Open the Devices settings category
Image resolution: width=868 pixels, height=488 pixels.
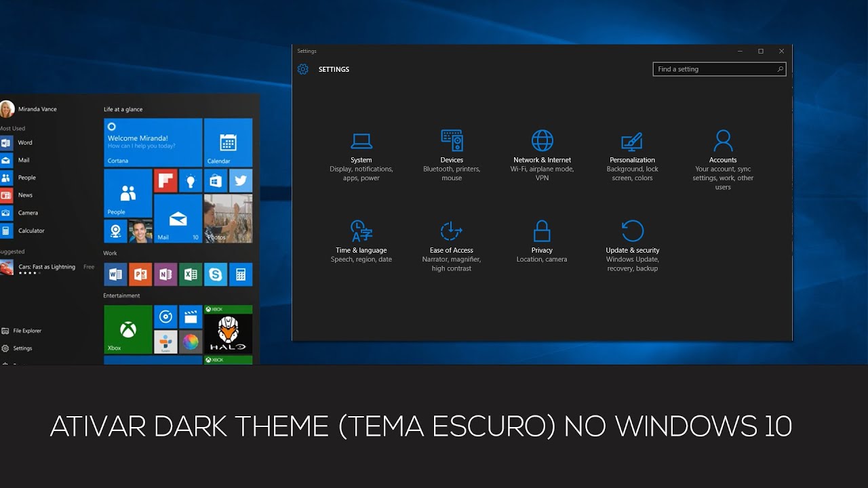point(452,155)
